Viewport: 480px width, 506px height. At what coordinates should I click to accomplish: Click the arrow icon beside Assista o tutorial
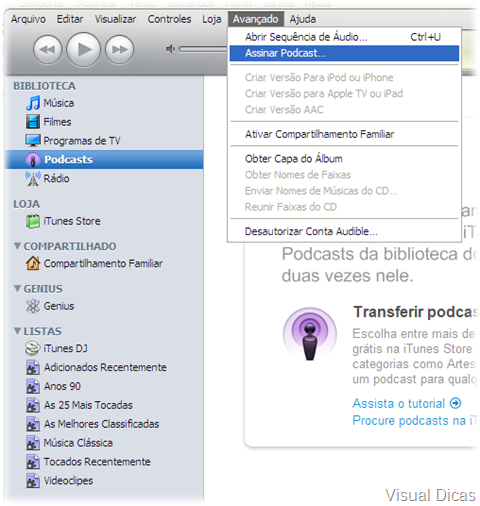(x=455, y=403)
